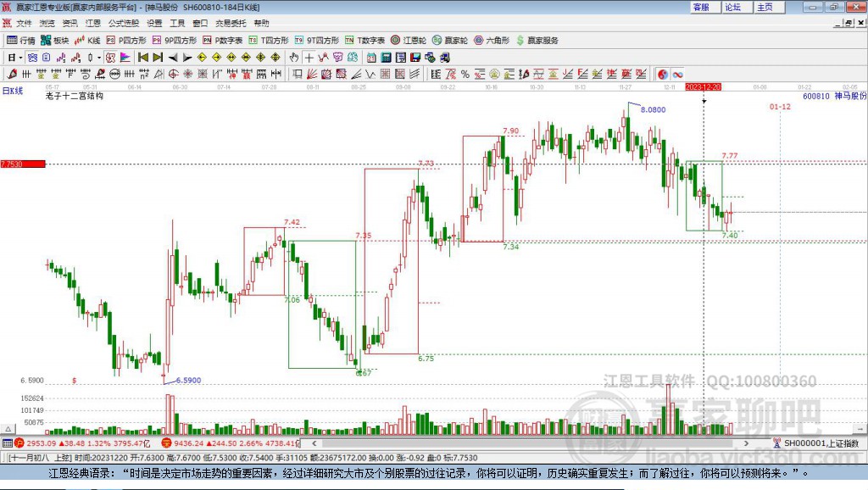Open 客服 customer service link
This screenshot has height=490, width=868.
[701, 7]
